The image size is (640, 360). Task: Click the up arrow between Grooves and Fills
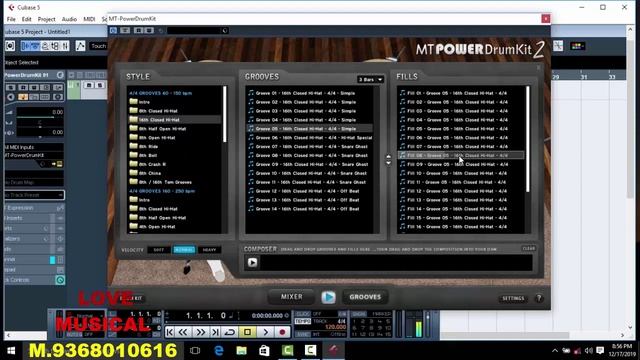tap(388, 157)
